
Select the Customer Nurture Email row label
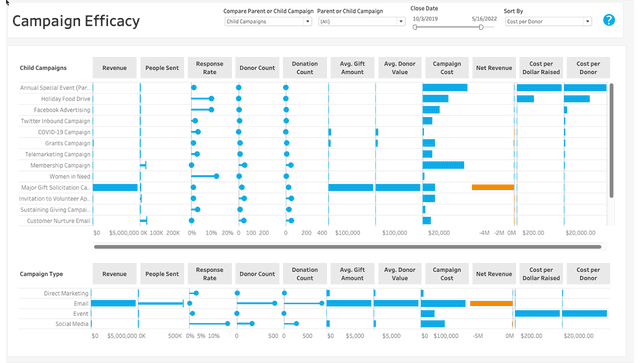[58, 220]
